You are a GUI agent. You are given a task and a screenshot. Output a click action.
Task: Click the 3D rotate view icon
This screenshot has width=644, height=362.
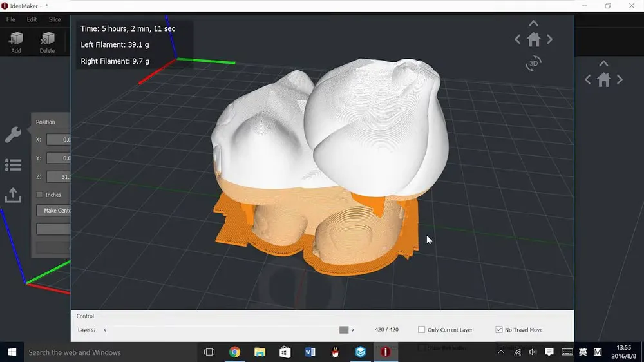[x=533, y=63]
